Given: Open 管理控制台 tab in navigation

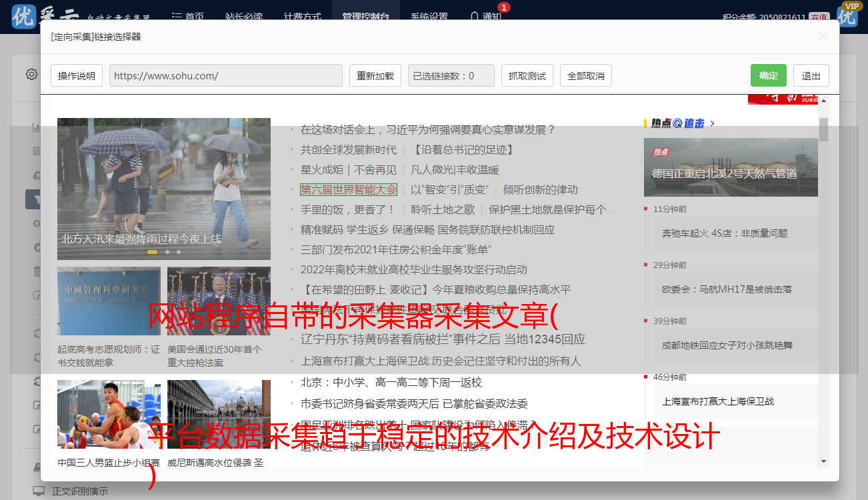Looking at the screenshot, I should tap(366, 17).
